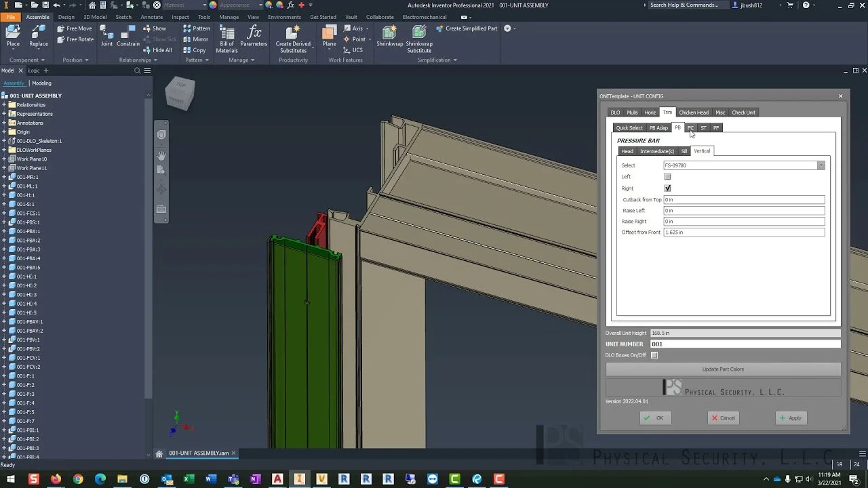Screen dimensions: 868x488
Task: Click the Apply button
Action: pos(791,418)
